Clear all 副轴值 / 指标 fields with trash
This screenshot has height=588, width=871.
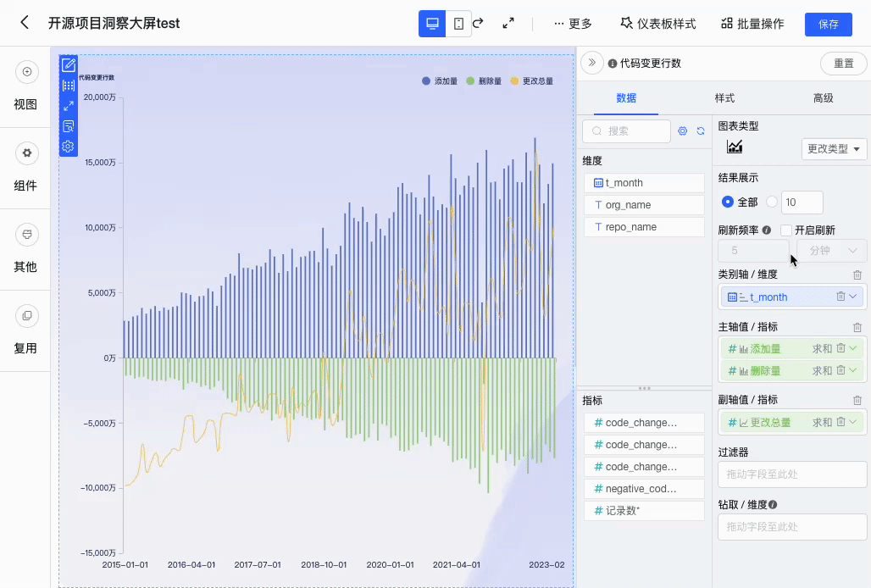[857, 400]
